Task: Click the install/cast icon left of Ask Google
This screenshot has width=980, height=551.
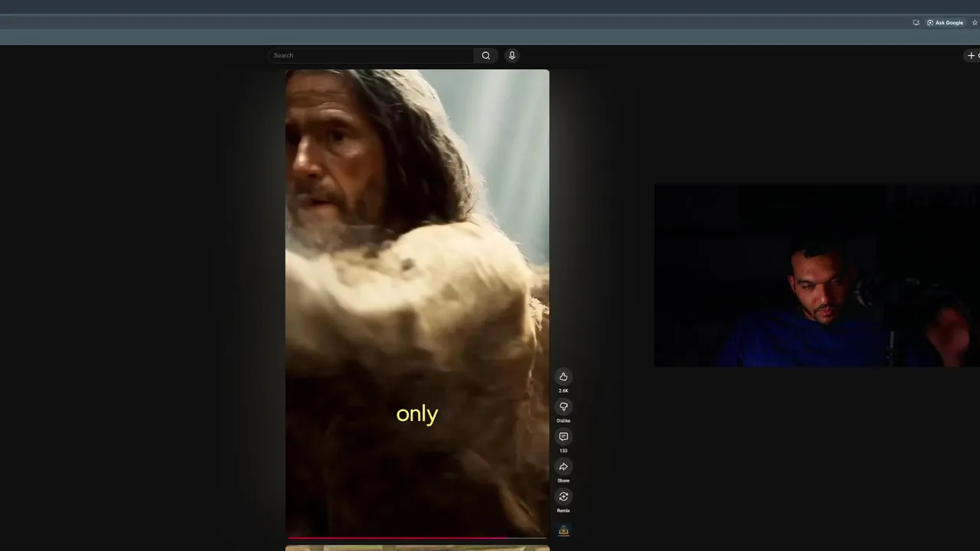Action: point(916,23)
